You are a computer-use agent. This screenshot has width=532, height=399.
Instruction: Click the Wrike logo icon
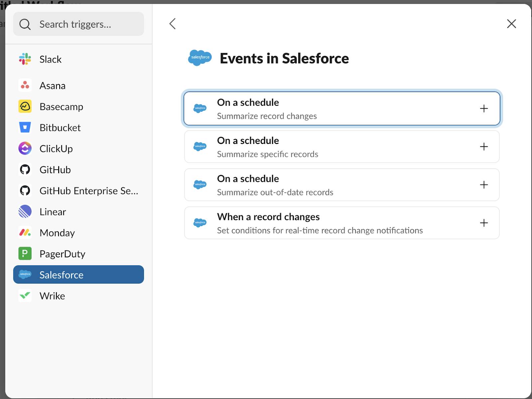[x=25, y=296]
